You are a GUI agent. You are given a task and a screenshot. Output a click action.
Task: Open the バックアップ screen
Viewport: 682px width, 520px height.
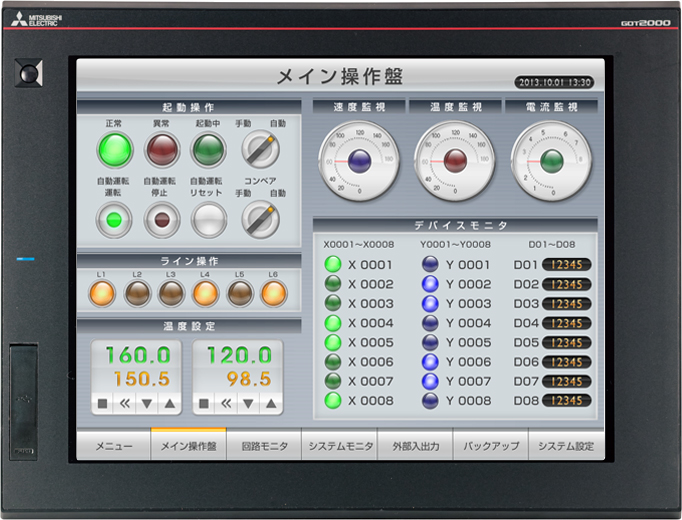pyautogui.click(x=491, y=446)
